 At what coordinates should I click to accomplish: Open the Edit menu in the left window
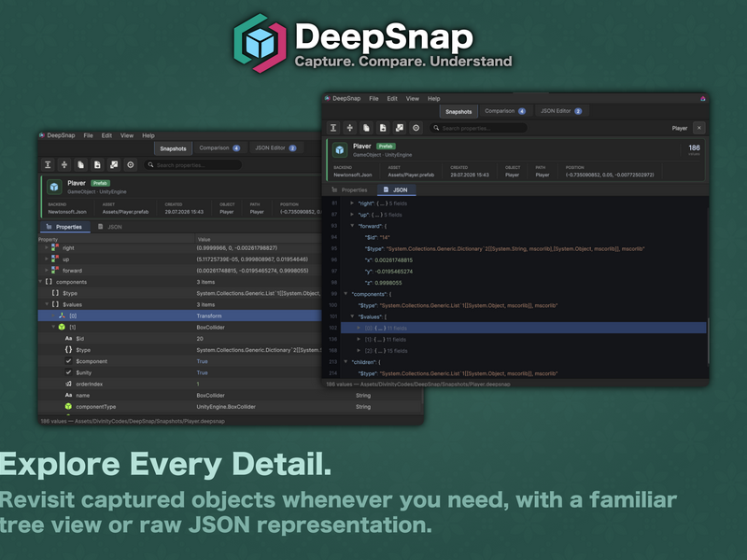(x=106, y=135)
